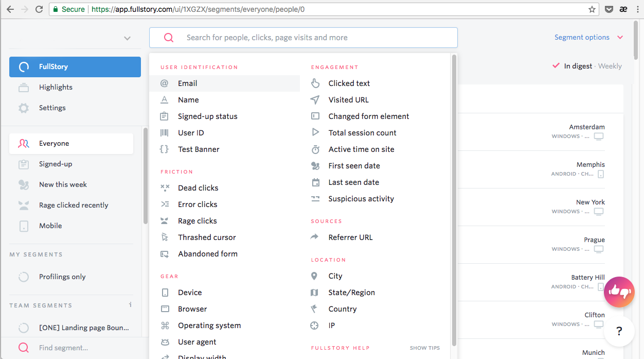
Task: Choose the Visited URL filter
Action: point(348,100)
